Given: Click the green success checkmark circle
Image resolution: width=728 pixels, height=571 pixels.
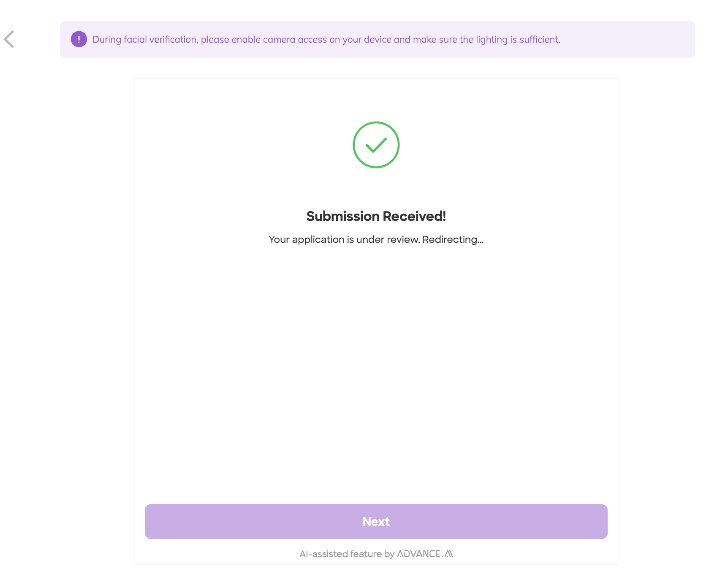Looking at the screenshot, I should (376, 145).
